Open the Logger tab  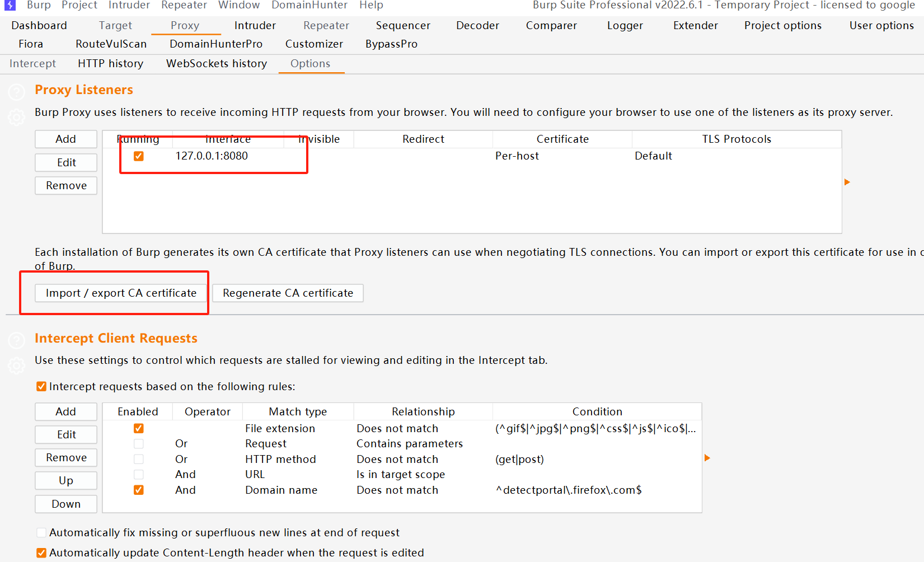(625, 25)
